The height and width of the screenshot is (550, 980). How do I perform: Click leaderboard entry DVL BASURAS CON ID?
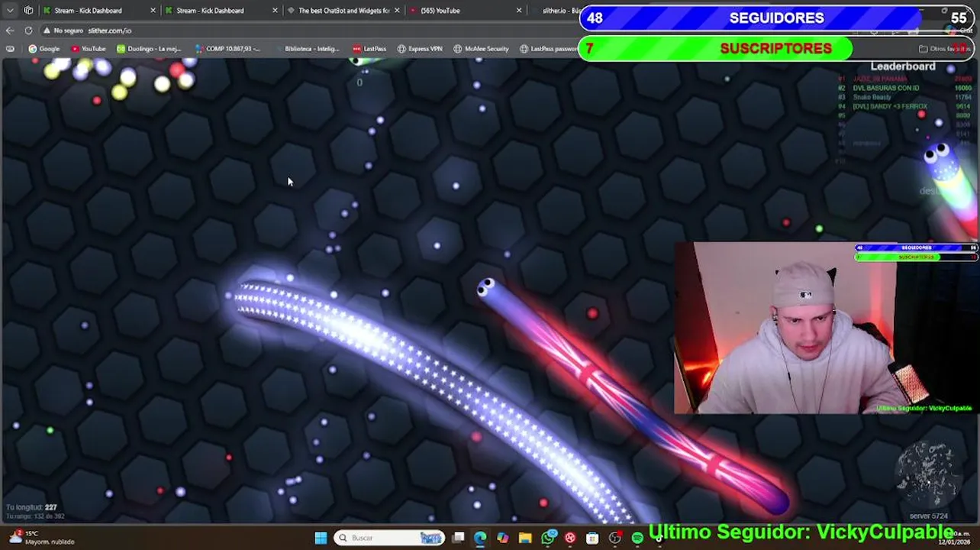[x=886, y=88]
